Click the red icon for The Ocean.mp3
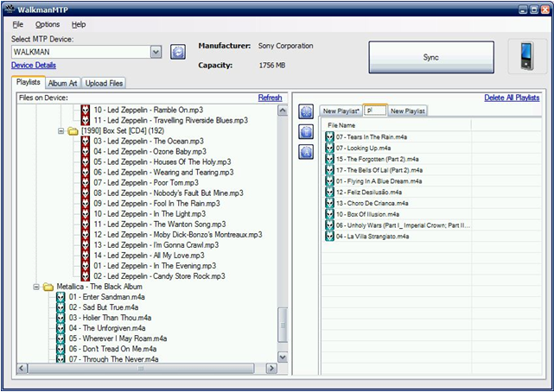The image size is (554, 392). click(86, 141)
